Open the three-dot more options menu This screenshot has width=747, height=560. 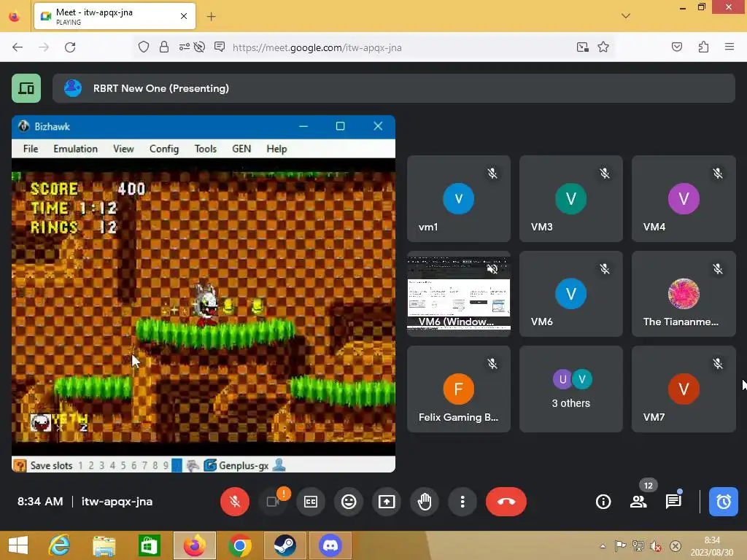[462, 502]
